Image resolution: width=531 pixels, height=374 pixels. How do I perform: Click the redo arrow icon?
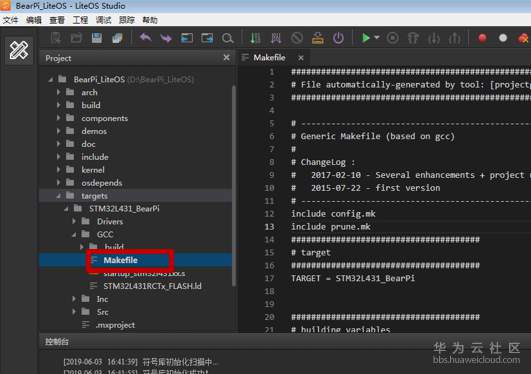pos(166,38)
